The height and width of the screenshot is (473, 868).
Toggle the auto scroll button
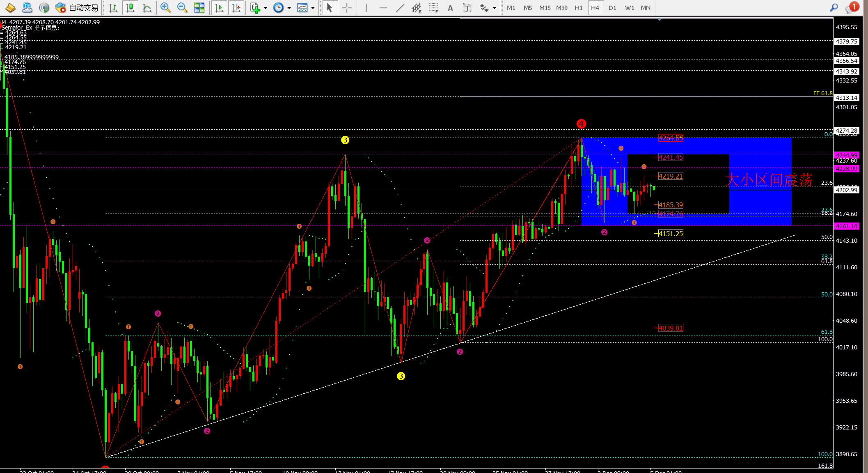click(219, 8)
